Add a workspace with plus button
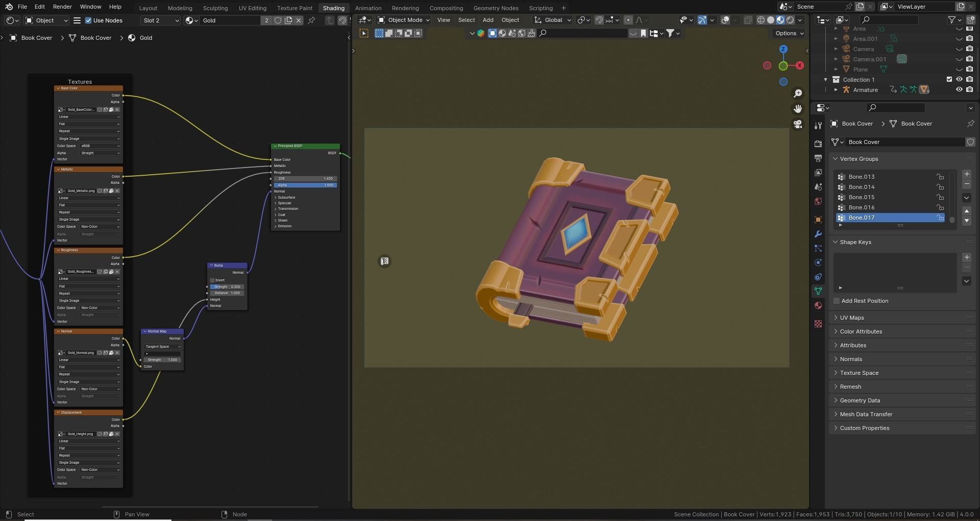This screenshot has height=521, width=980. tap(563, 8)
